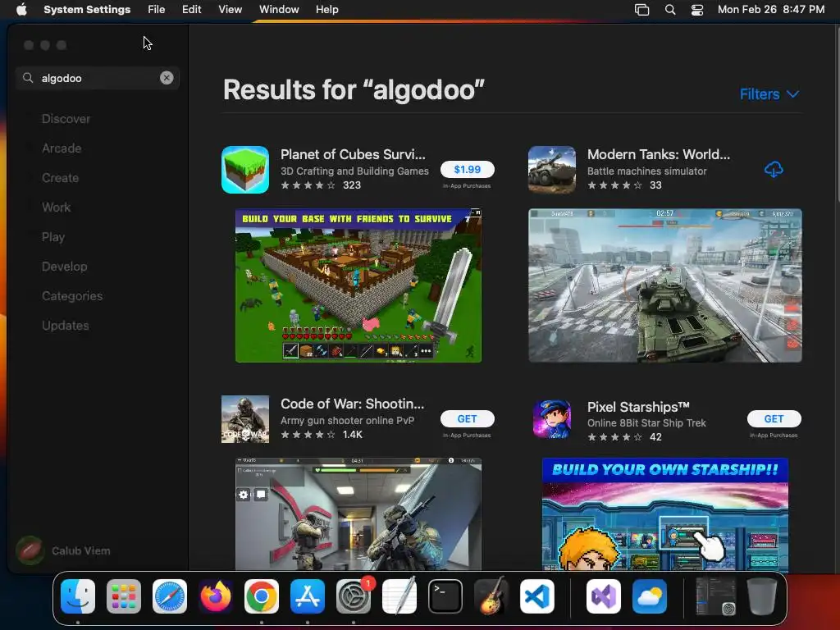The width and height of the screenshot is (840, 630).
Task: Go to Discover in sidebar
Action: (66, 119)
